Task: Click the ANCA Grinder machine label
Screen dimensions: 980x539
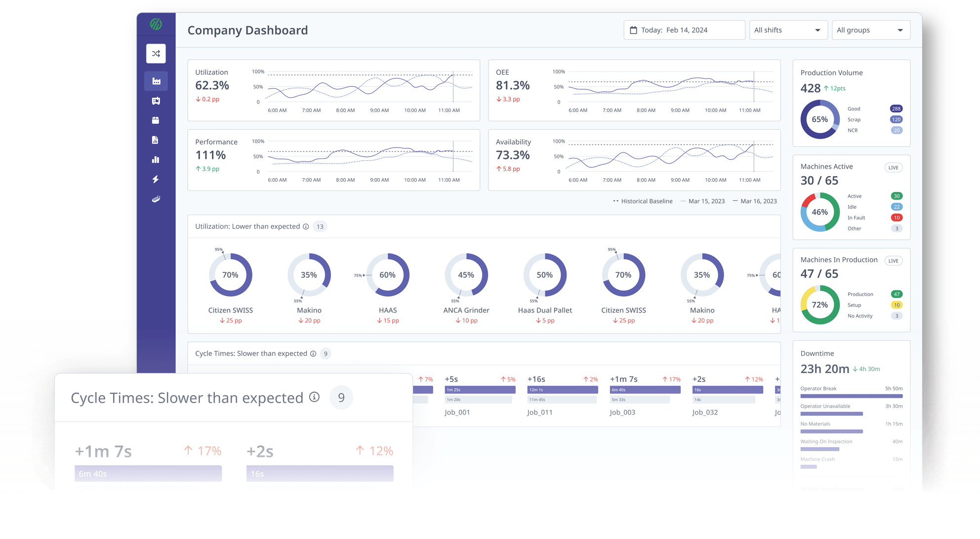Action: click(x=466, y=310)
